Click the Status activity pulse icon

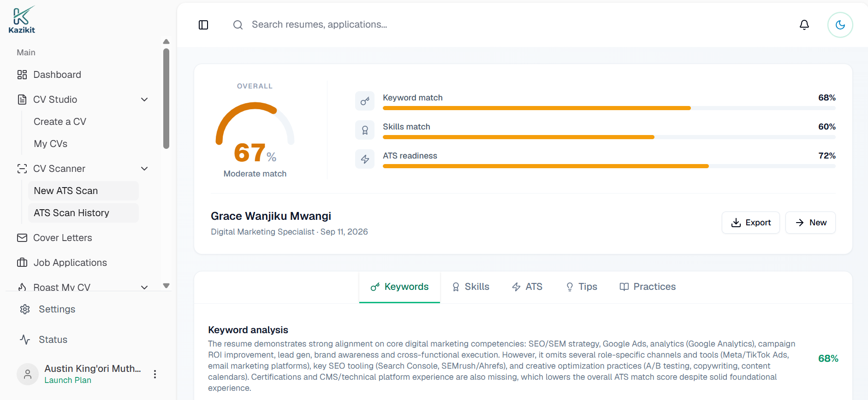tap(25, 340)
